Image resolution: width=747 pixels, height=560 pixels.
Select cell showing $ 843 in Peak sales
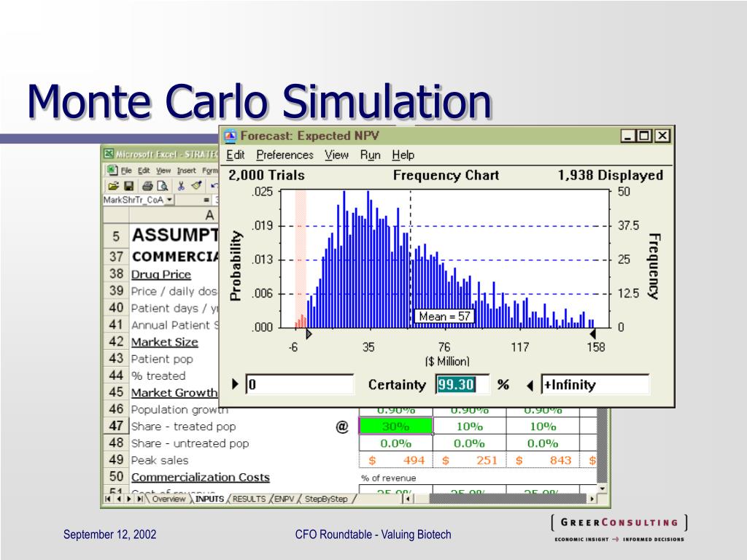pyautogui.click(x=543, y=461)
